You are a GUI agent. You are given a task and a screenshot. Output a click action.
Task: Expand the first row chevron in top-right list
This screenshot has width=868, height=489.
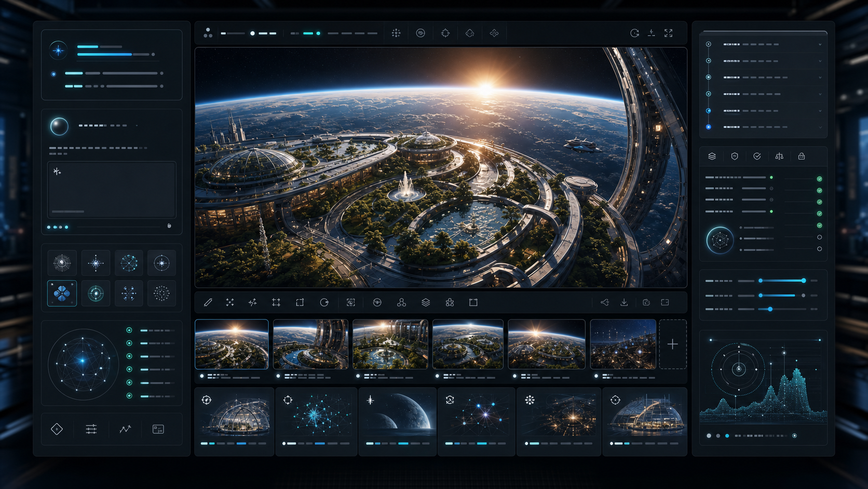tap(820, 45)
